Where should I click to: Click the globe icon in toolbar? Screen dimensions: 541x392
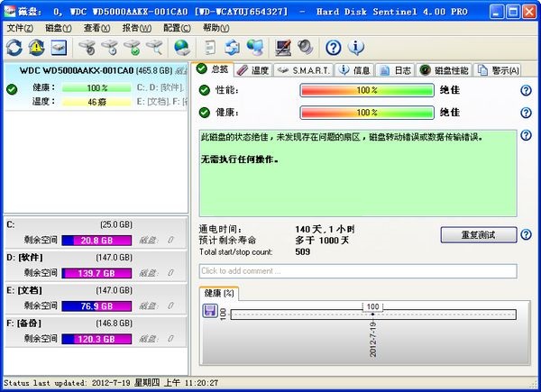pos(181,47)
